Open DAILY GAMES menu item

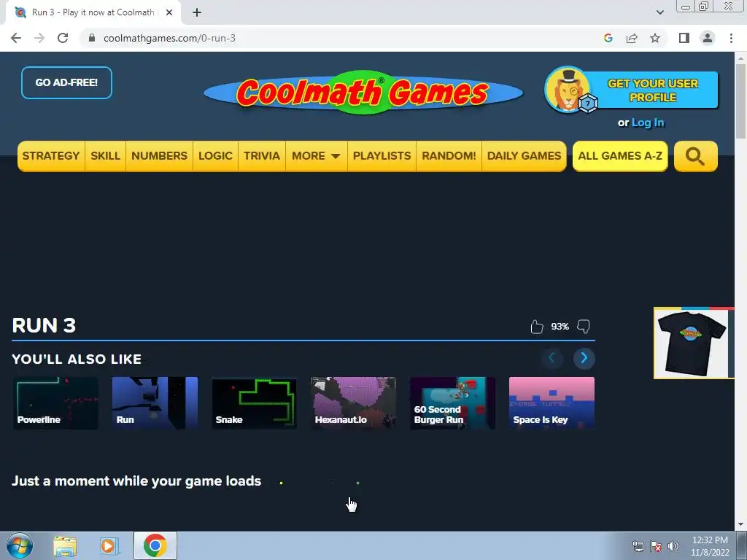[x=524, y=156]
